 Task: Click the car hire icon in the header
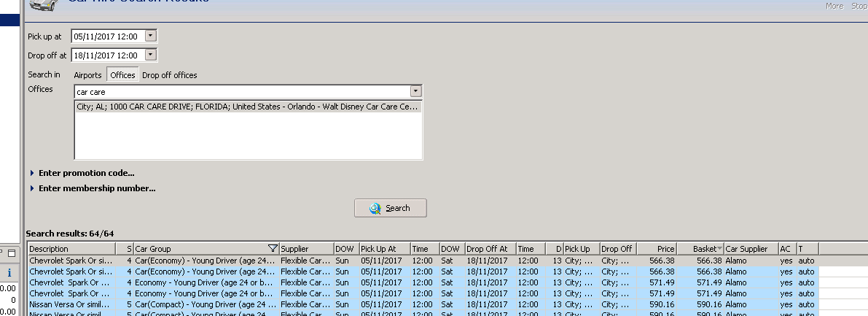coord(44,4)
